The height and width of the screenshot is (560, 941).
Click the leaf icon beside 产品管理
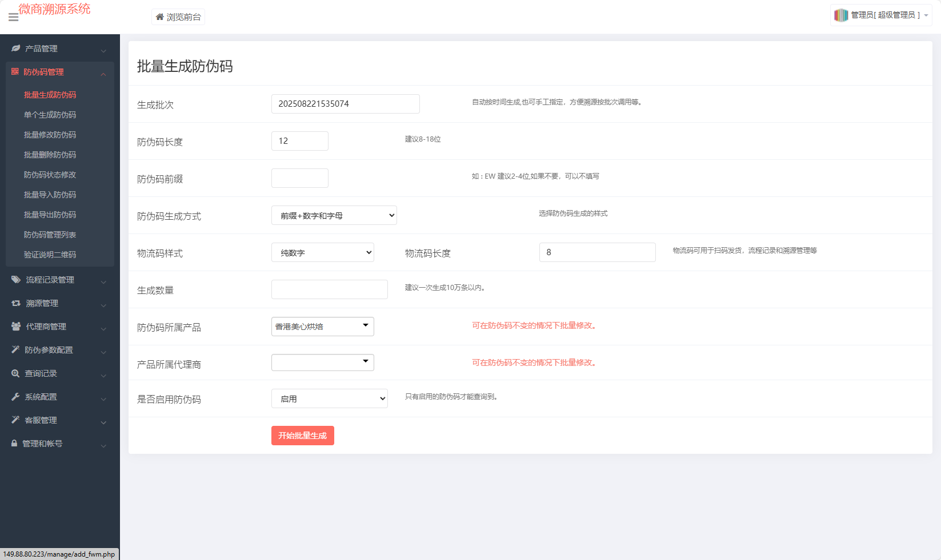point(16,49)
